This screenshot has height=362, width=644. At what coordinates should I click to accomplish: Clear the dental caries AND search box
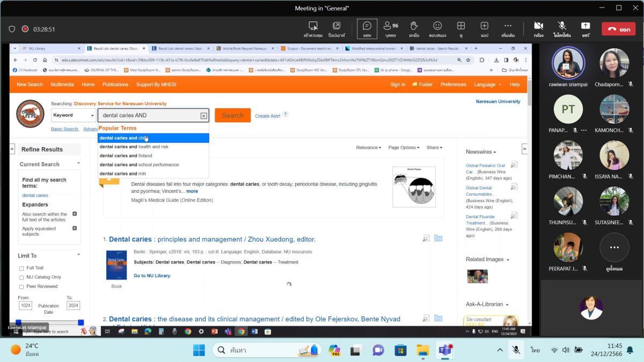coord(204,115)
